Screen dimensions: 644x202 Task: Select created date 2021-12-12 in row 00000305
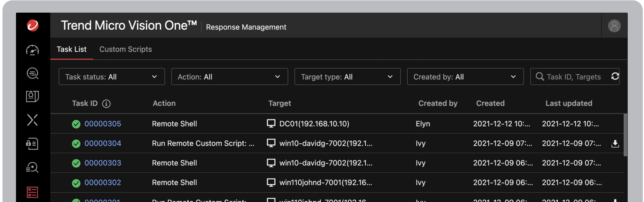(x=502, y=124)
